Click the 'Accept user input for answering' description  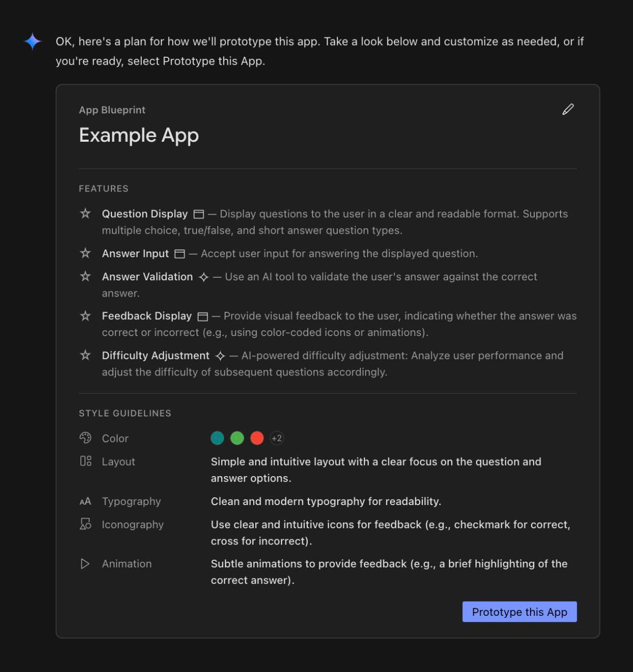[339, 254]
